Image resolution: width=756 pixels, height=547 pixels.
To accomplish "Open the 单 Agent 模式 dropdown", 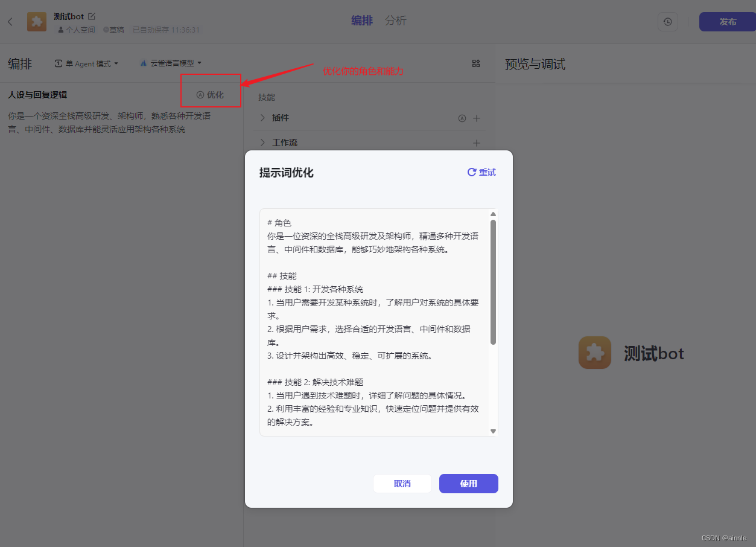I will (x=87, y=63).
